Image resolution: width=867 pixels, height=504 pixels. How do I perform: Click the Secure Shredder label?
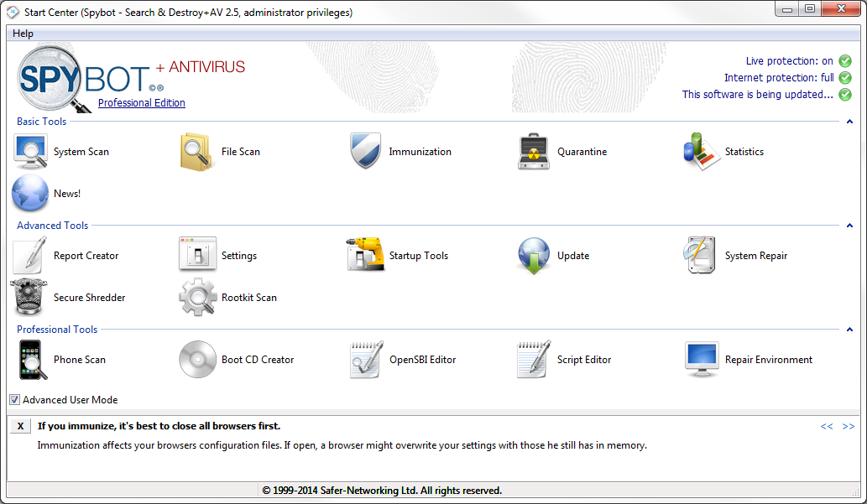(90, 298)
